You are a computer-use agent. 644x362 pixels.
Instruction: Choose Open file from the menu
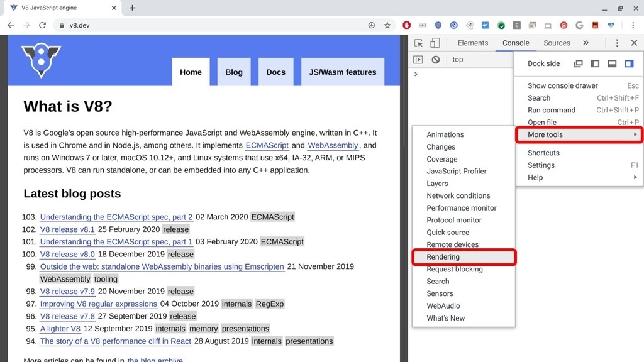click(579, 123)
